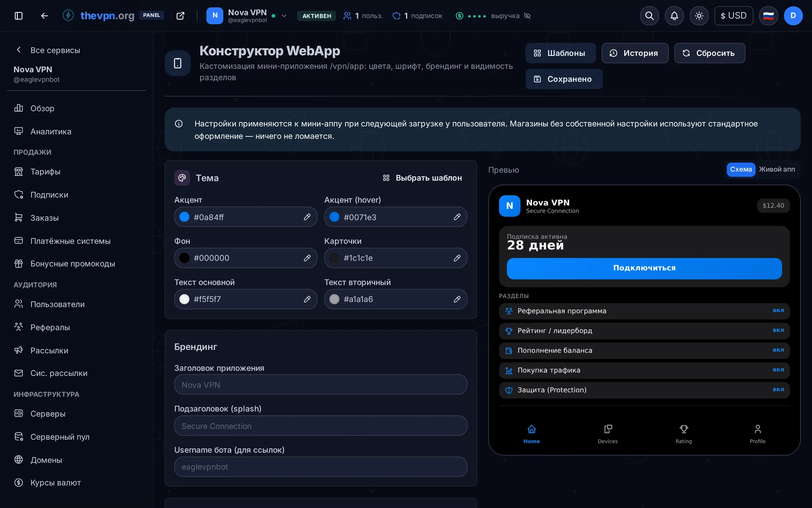This screenshot has width=812, height=508.
Task: Switch preview to Схема tab
Action: point(741,169)
